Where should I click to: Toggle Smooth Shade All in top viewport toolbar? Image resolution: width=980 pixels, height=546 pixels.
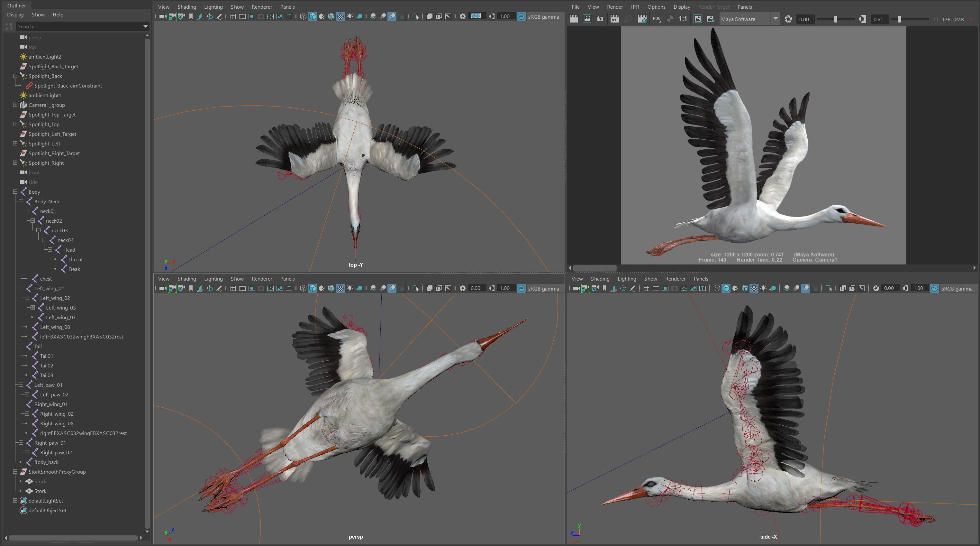(x=312, y=16)
